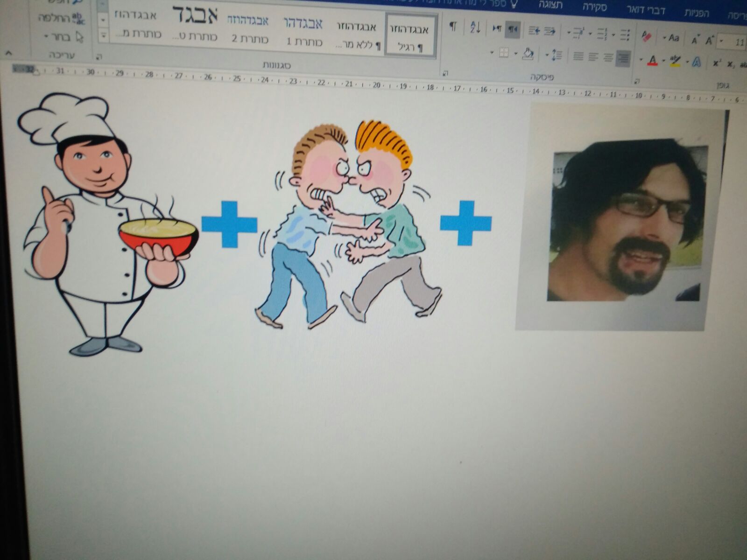The image size is (747, 560).
Task: Select the רגיל (Normal) style
Action: 410,36
